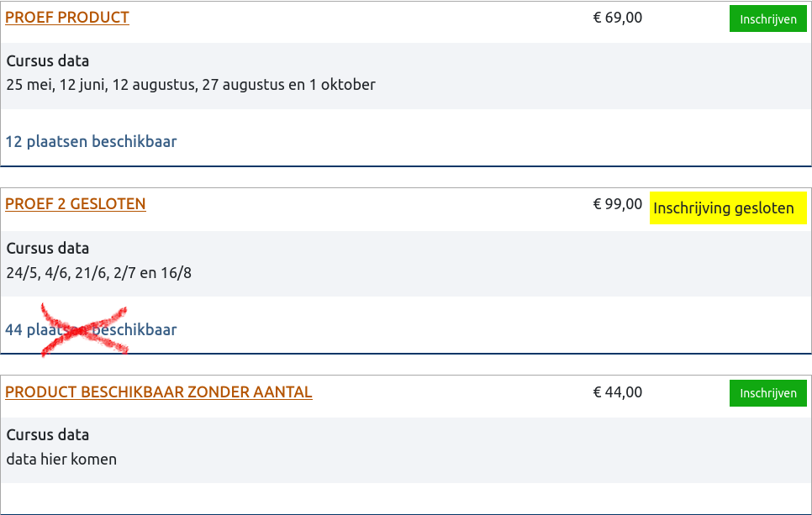Select Cursus data heading under PROEF 2 GESLOTEN
812x515 pixels.
(x=47, y=249)
